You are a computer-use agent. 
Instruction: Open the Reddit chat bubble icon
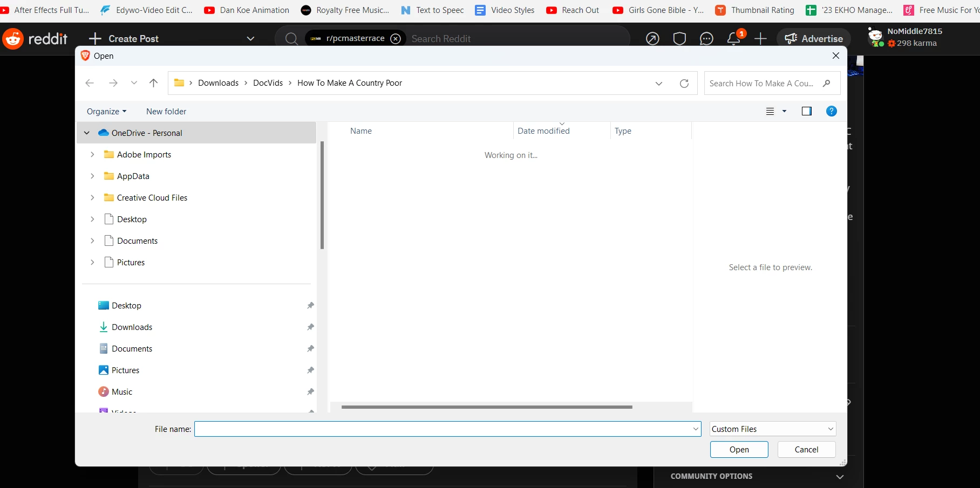point(706,39)
